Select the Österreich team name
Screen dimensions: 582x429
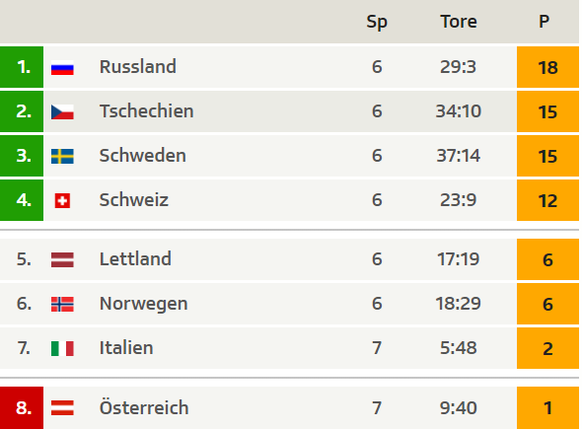(x=144, y=407)
